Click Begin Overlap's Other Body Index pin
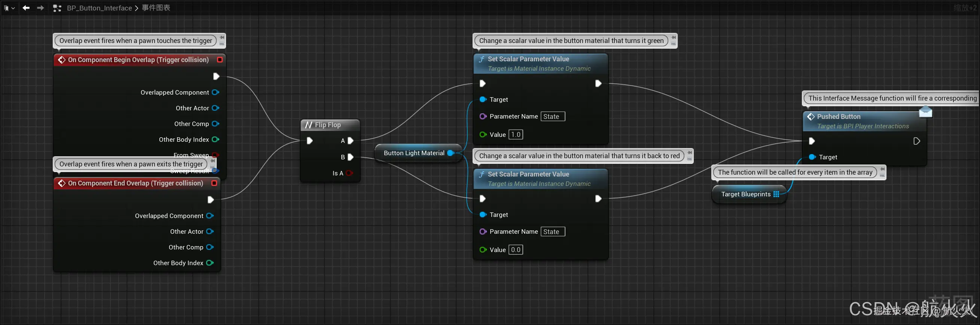This screenshot has height=325, width=980. [x=215, y=139]
